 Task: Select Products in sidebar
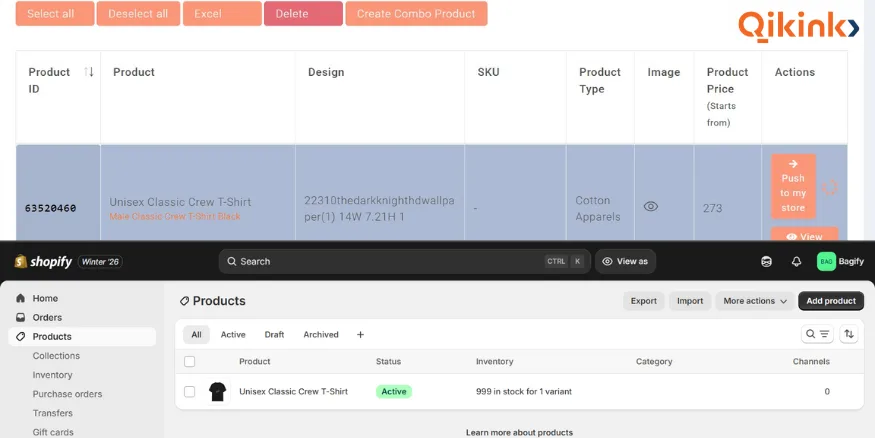coord(82,336)
